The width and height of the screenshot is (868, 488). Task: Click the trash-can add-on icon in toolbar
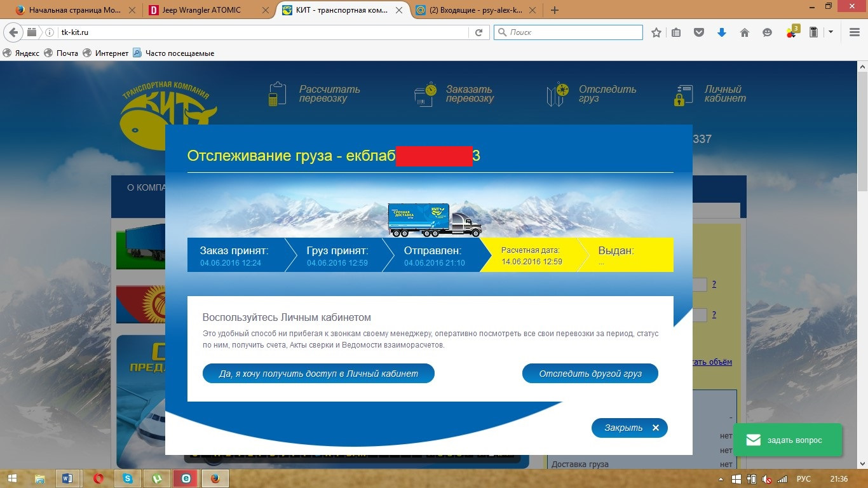[813, 32]
